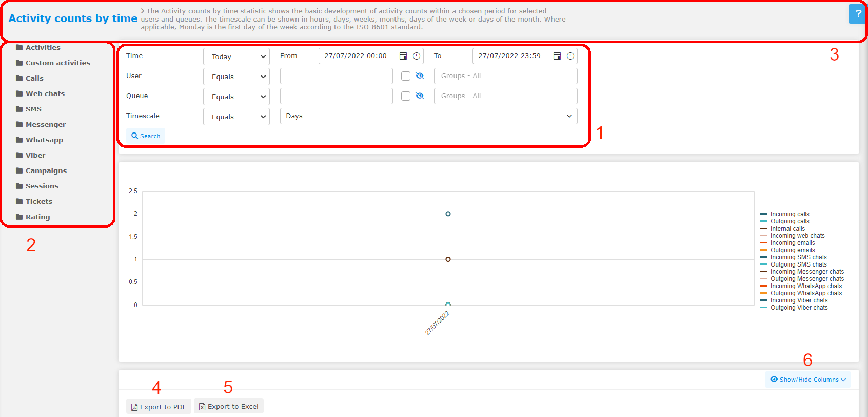Image resolution: width=868 pixels, height=417 pixels.
Task: Click the Calls folder icon in sidebar
Action: [x=19, y=78]
